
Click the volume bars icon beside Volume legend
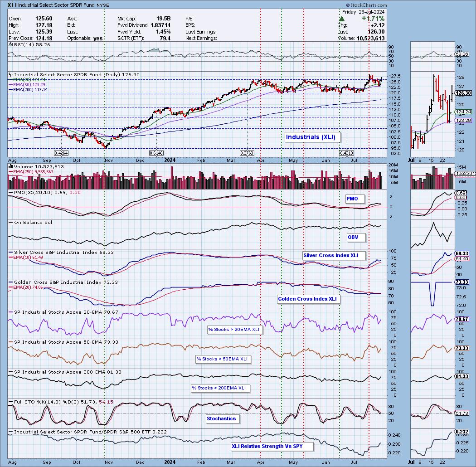[10, 166]
